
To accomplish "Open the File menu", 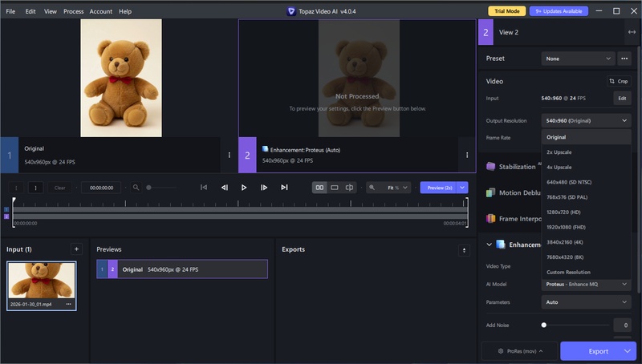I will tap(10, 11).
